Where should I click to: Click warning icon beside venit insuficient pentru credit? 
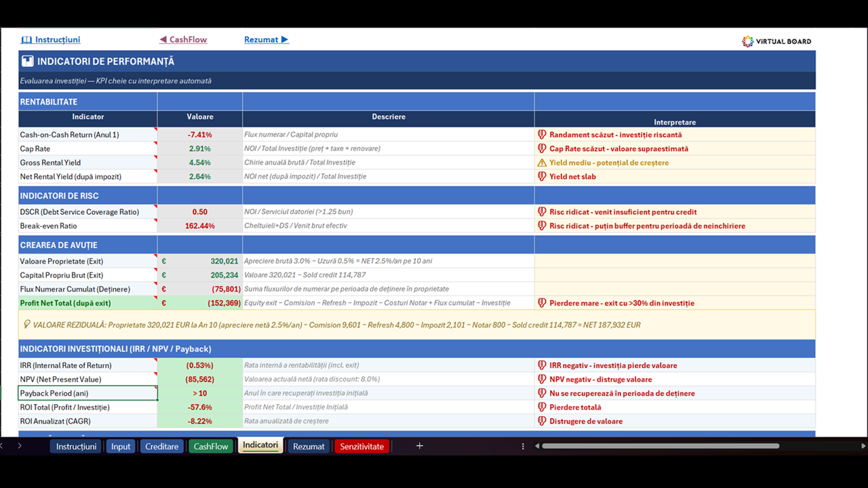coord(542,212)
